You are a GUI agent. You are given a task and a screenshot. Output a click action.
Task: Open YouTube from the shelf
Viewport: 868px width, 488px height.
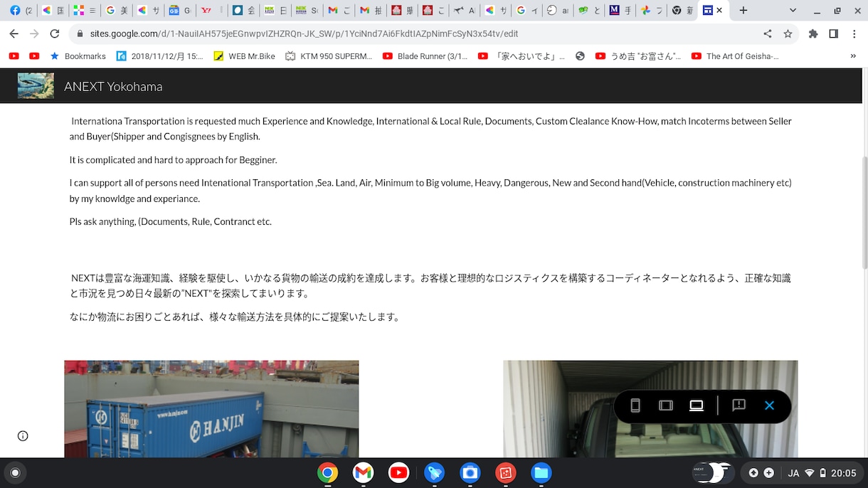pos(398,473)
